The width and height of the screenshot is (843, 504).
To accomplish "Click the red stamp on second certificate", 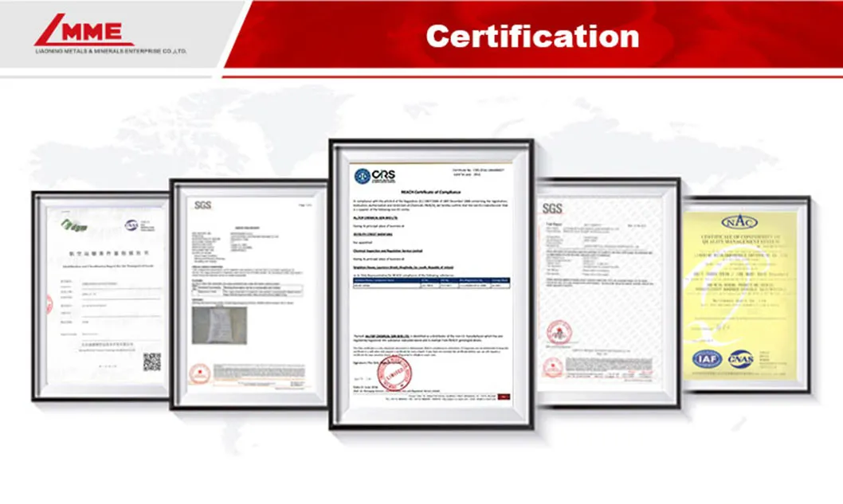I will (200, 373).
